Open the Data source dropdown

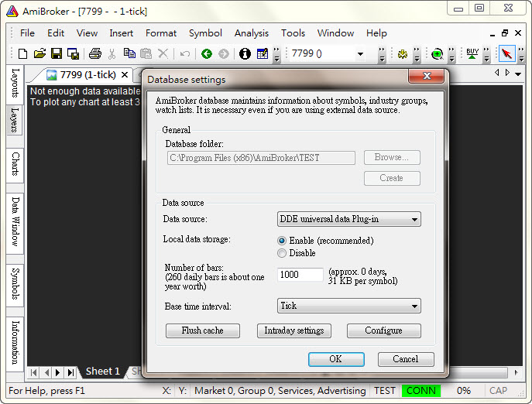[348, 219]
